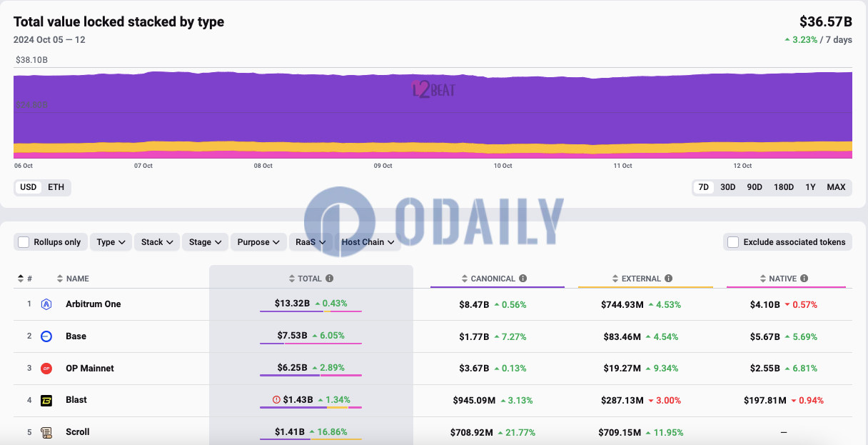Click the Blast logo icon
Image resolution: width=868 pixels, height=445 pixels.
click(46, 400)
